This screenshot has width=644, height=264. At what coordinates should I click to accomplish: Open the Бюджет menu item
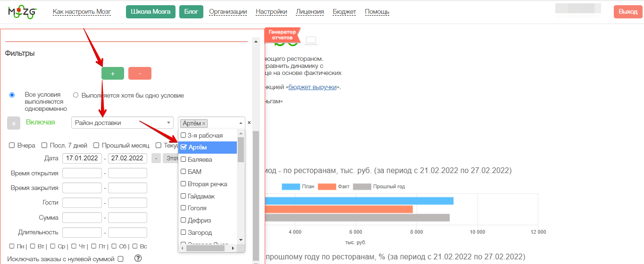(344, 12)
